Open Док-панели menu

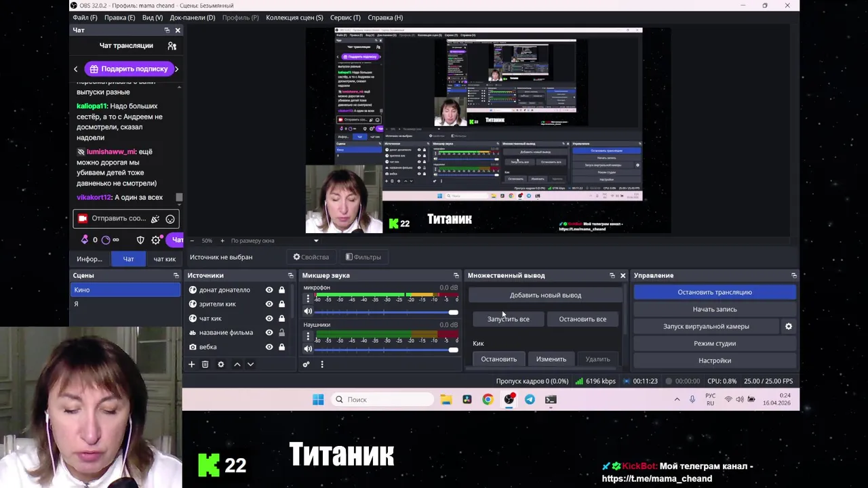[x=193, y=18]
